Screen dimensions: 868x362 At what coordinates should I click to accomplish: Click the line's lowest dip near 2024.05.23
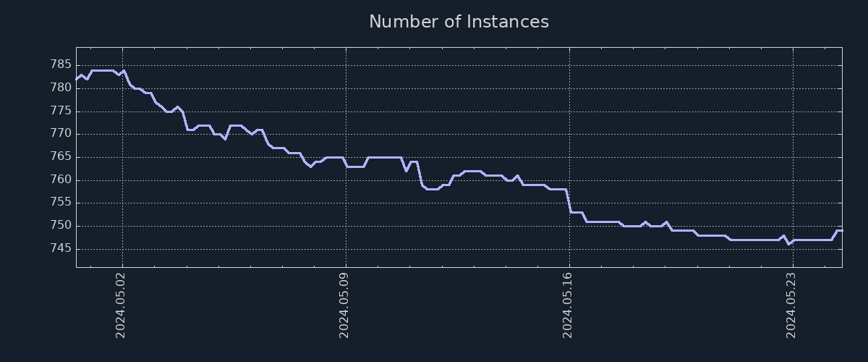point(788,244)
